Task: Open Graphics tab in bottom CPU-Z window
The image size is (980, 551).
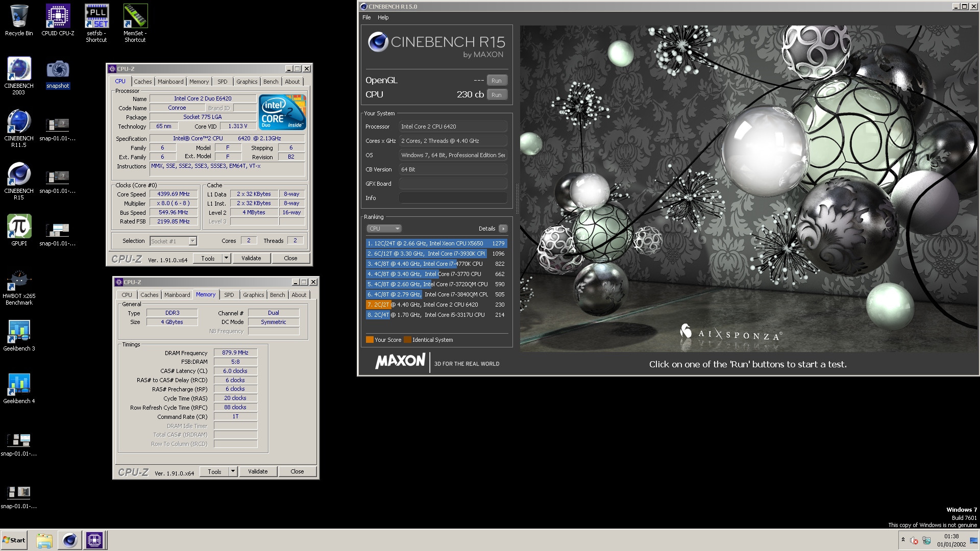Action: [x=254, y=295]
